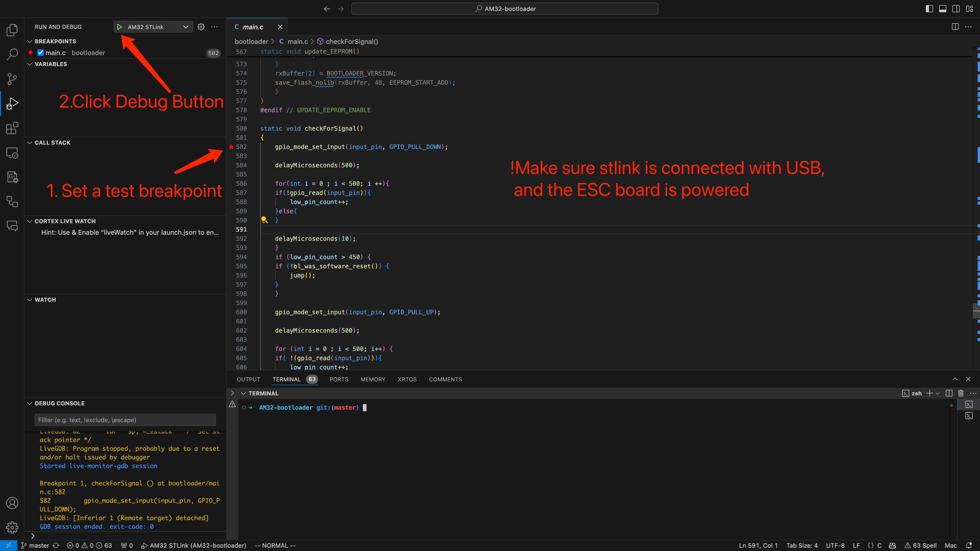Image resolution: width=980 pixels, height=551 pixels.
Task: Open notifications bell in status bar
Action: pyautogui.click(x=969, y=545)
